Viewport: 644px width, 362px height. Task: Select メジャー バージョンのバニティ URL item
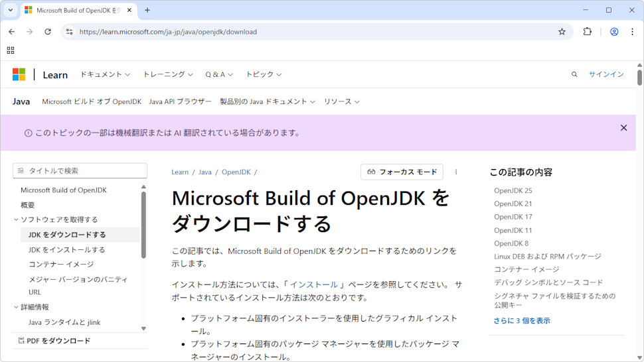(78, 286)
